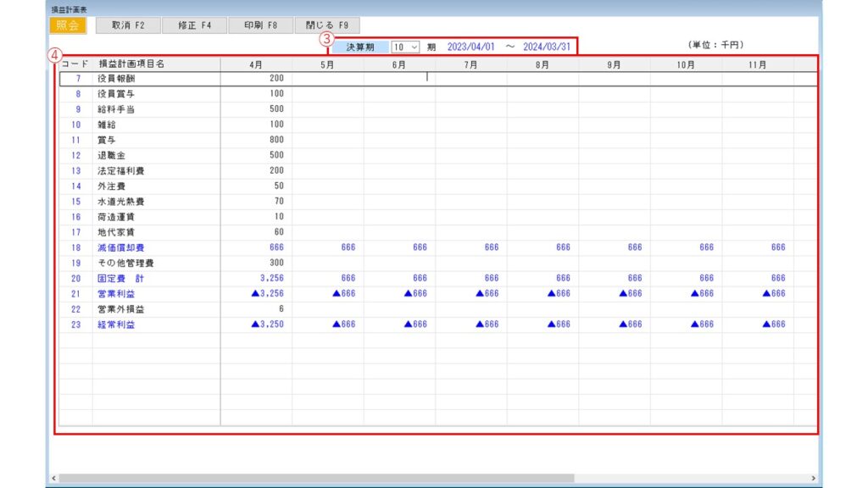Click the 修正 F4 button
Screen dimensions: 868x488
tap(194, 25)
